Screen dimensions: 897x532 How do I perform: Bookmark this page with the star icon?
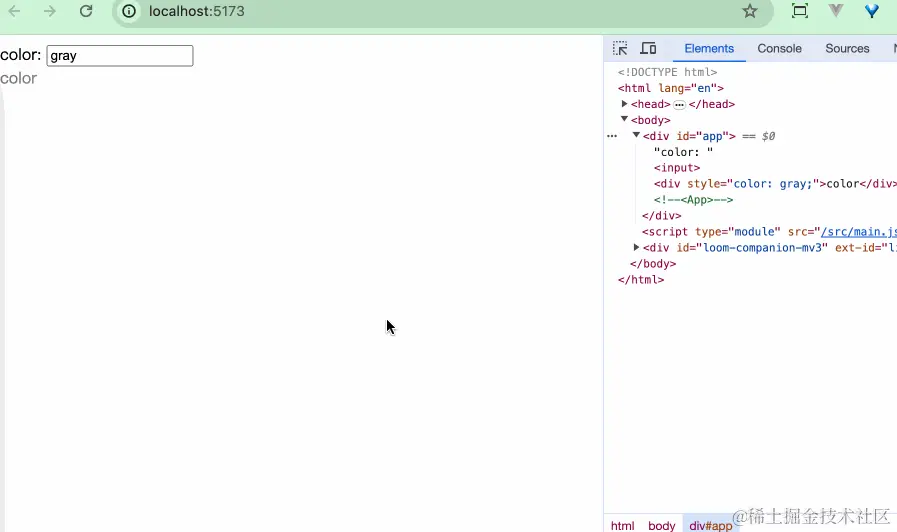tap(749, 11)
